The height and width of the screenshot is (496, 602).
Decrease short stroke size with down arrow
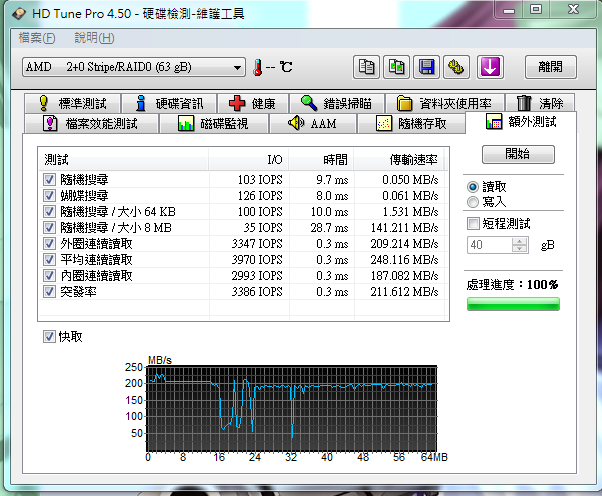click(x=520, y=249)
